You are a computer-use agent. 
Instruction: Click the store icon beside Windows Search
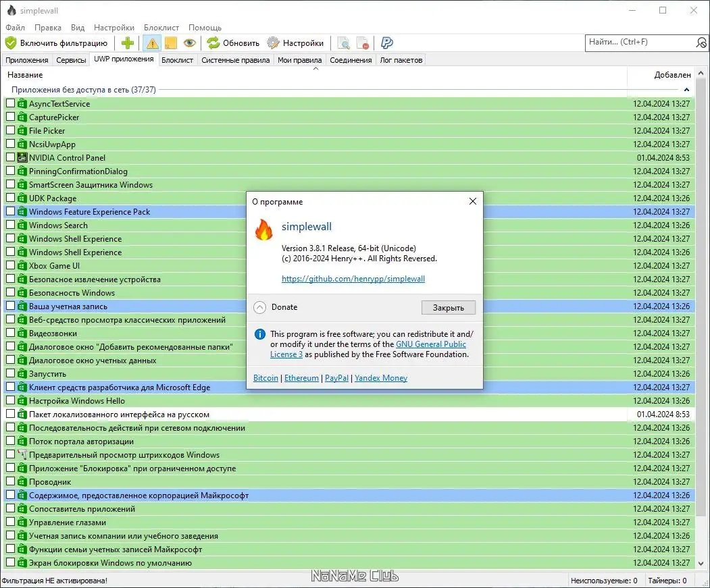pyautogui.click(x=22, y=225)
